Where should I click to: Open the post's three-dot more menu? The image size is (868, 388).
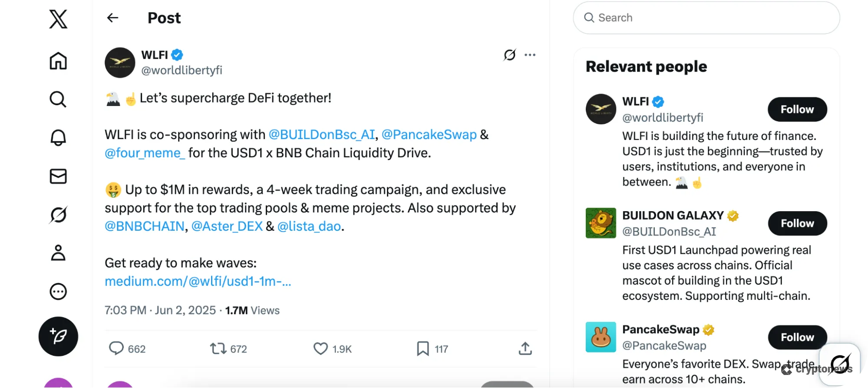pyautogui.click(x=530, y=55)
